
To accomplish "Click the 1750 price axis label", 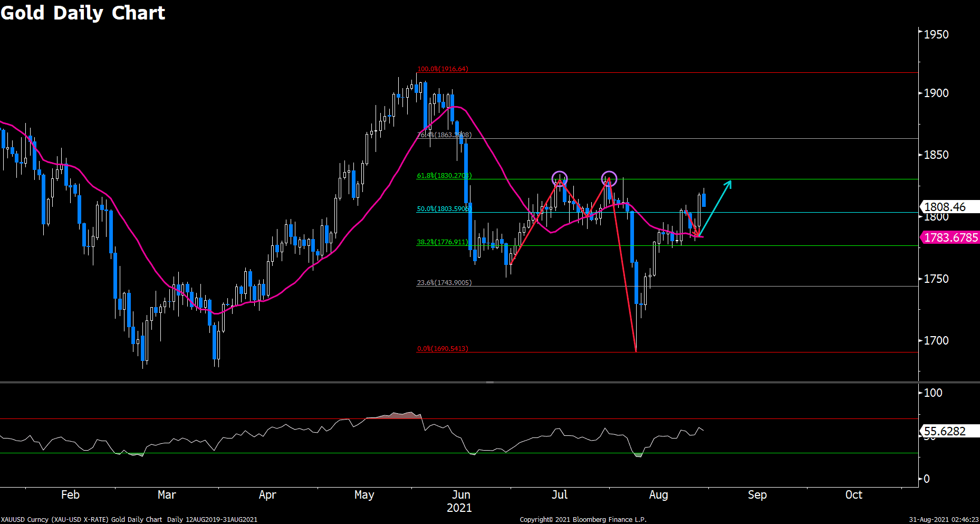I will [x=936, y=279].
